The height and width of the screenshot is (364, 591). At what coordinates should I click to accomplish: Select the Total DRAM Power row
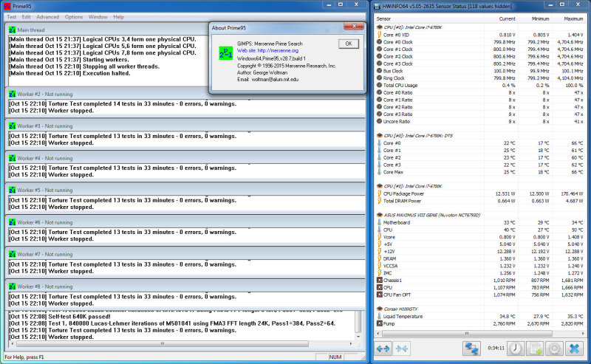click(x=481, y=202)
